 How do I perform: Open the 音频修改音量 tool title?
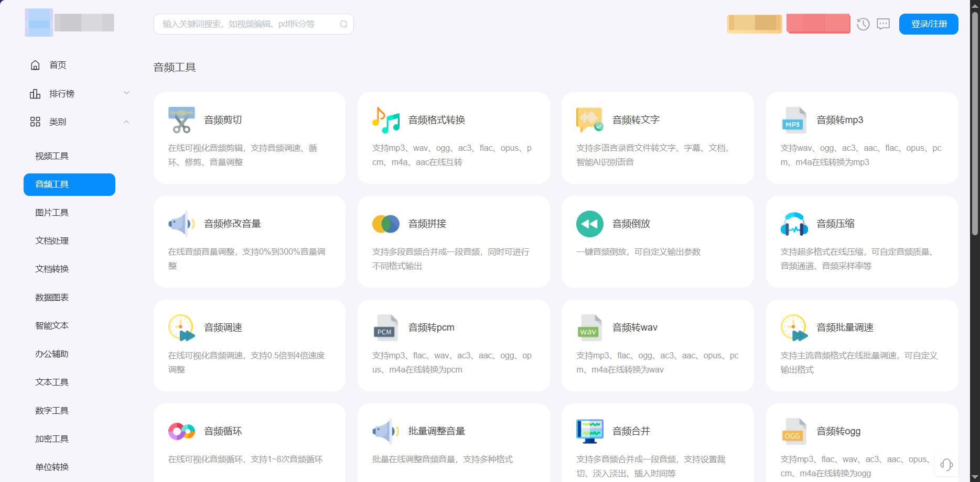(x=232, y=224)
